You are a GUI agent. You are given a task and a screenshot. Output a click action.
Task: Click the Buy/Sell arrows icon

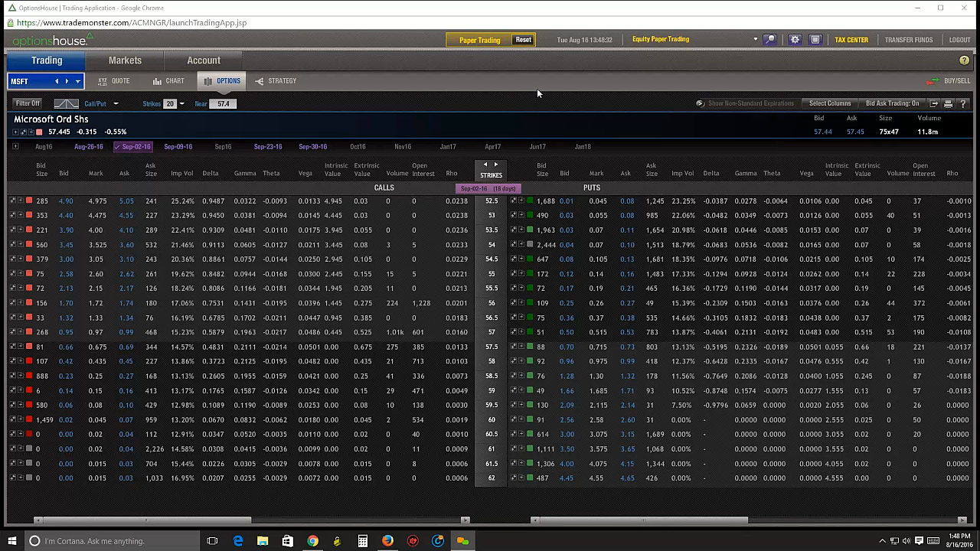933,81
